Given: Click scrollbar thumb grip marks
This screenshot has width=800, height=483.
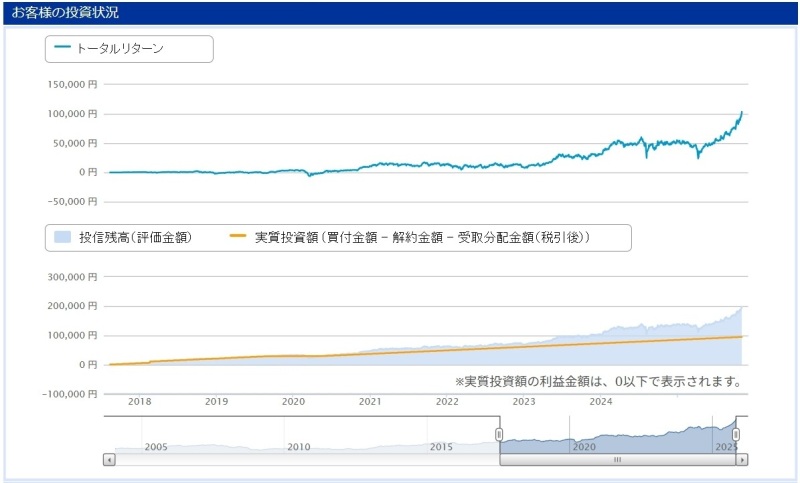Looking at the screenshot, I should pos(617,460).
